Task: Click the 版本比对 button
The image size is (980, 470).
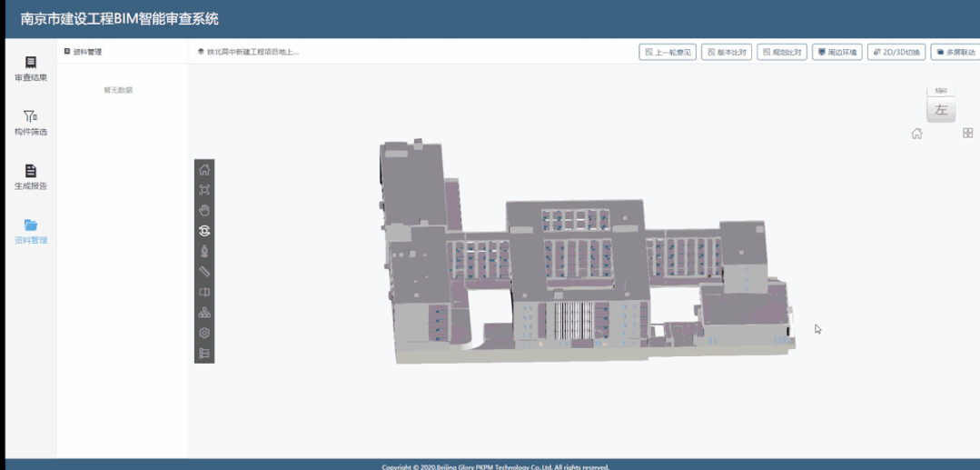Action: (x=727, y=52)
